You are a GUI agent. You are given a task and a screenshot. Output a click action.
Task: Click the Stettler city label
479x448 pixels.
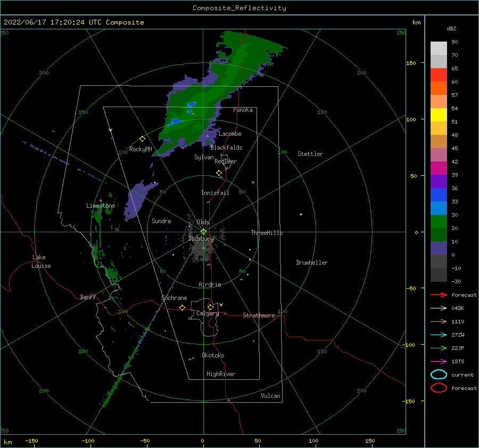pos(310,154)
